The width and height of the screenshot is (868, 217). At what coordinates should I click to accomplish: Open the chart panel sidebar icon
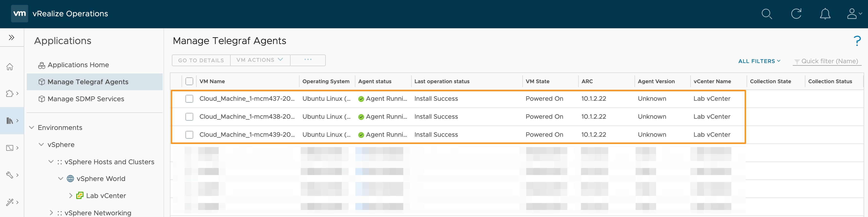(10, 148)
